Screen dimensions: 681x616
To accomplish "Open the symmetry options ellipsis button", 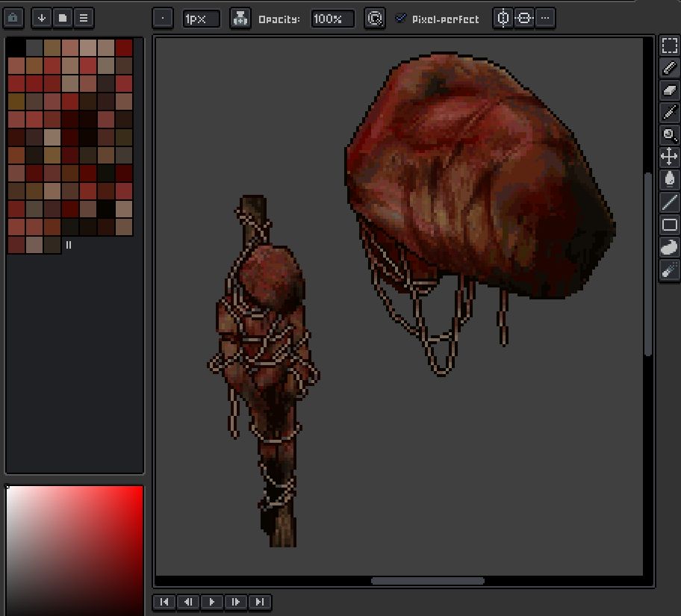I will click(x=545, y=18).
